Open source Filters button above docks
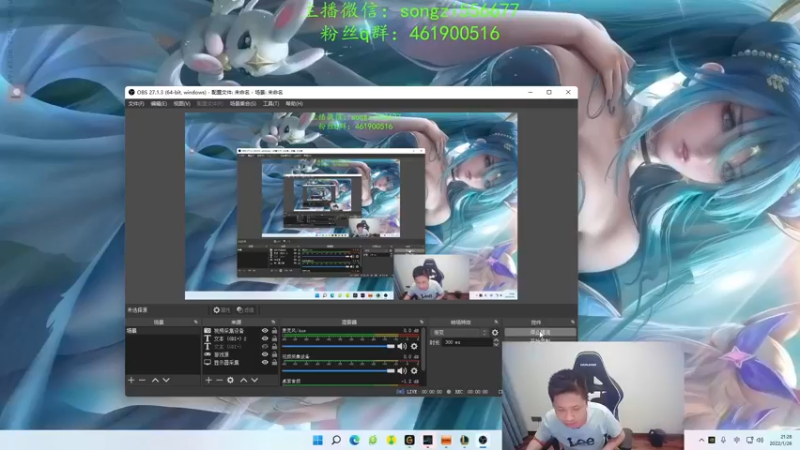 [x=245, y=310]
